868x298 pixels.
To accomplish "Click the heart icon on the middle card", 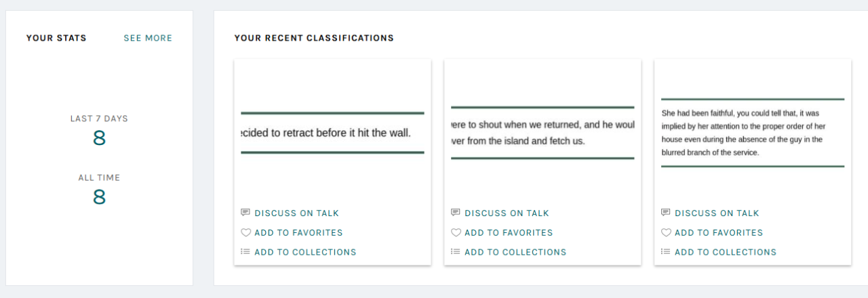I will (x=456, y=232).
